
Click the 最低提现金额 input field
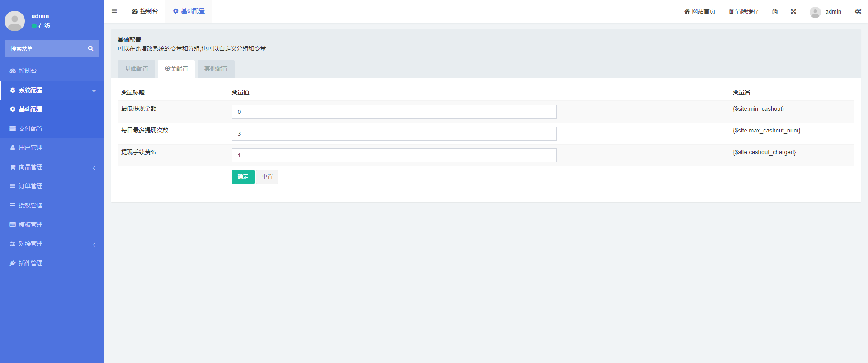click(394, 112)
